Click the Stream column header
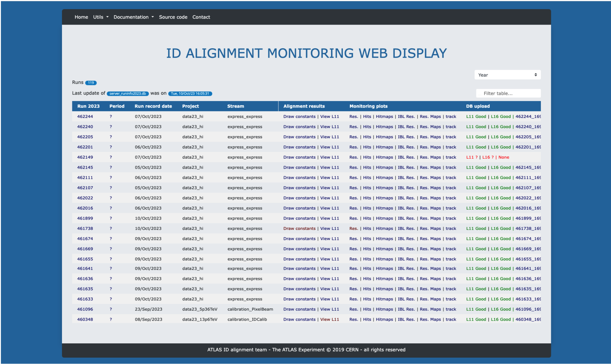Image resolution: width=611 pixels, height=364 pixels. [x=236, y=106]
